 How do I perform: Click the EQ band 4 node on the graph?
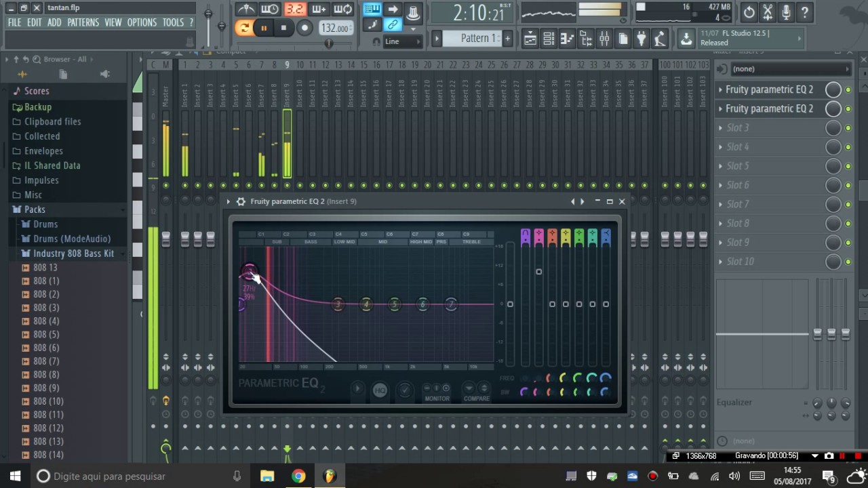(x=366, y=304)
